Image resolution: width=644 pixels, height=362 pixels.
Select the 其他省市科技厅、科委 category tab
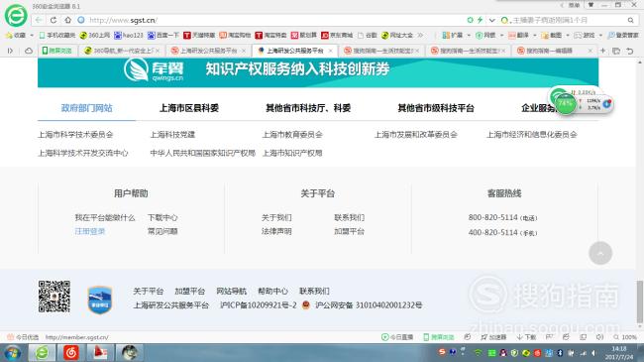[x=308, y=108]
